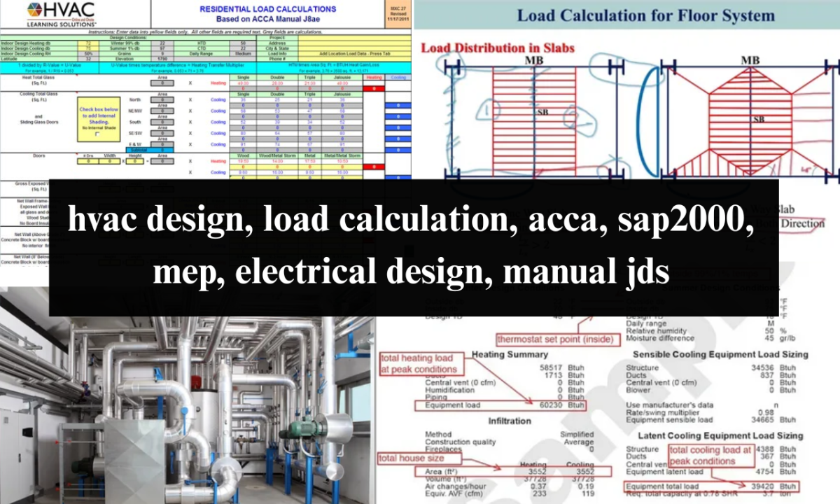Click the Method value Simplified
The image size is (840, 504).
pyautogui.click(x=576, y=435)
